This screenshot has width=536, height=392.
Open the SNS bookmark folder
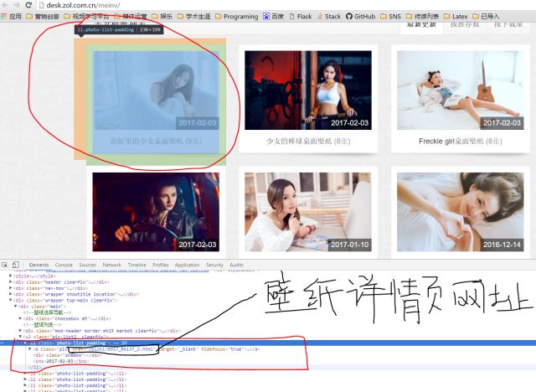tap(390, 17)
